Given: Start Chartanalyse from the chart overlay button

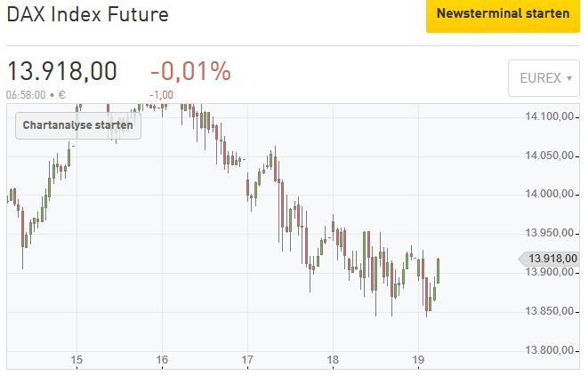Looking at the screenshot, I should click(78, 125).
